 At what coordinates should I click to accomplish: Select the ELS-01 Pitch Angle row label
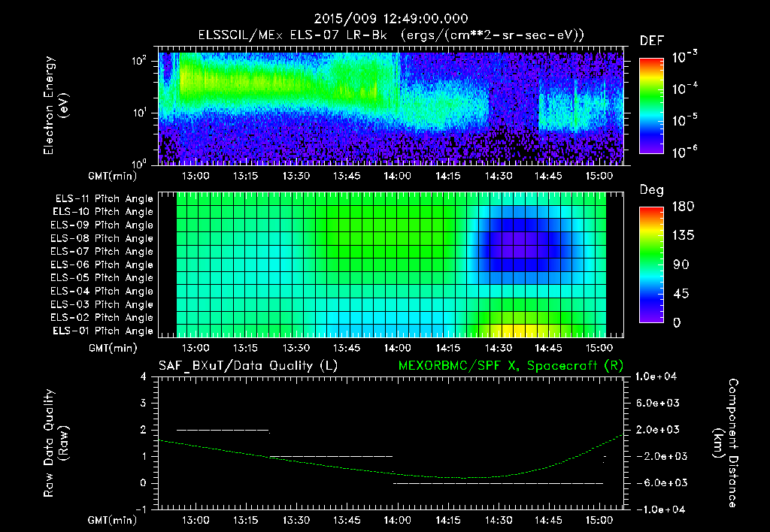tap(103, 331)
